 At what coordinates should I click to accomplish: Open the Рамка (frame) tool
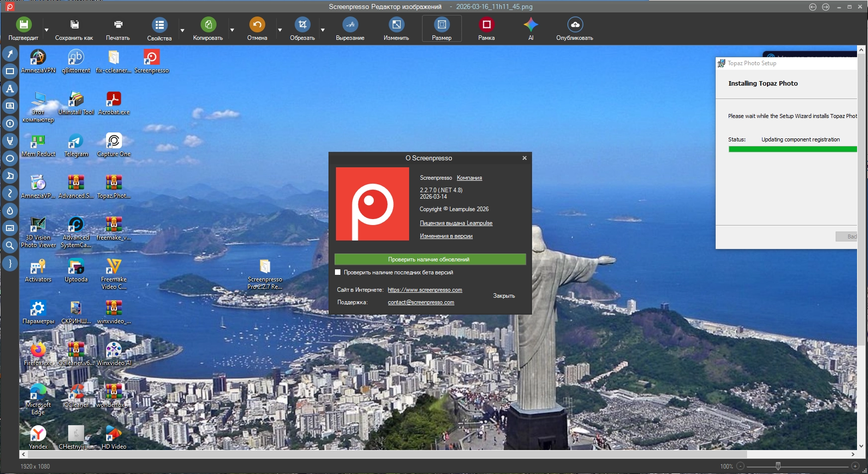pos(486,25)
